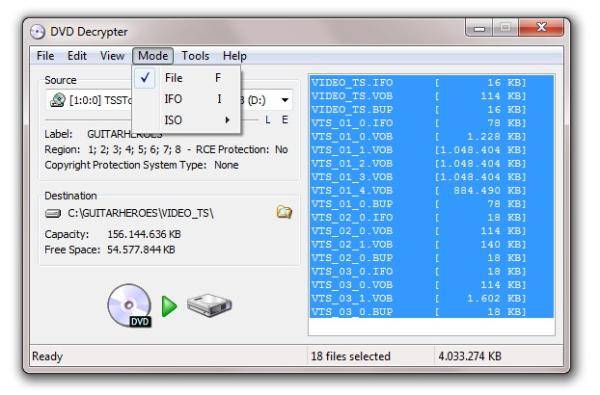Click the destination path C:\GUITARHEROES\VIDEO_TS\

[x=140, y=213]
